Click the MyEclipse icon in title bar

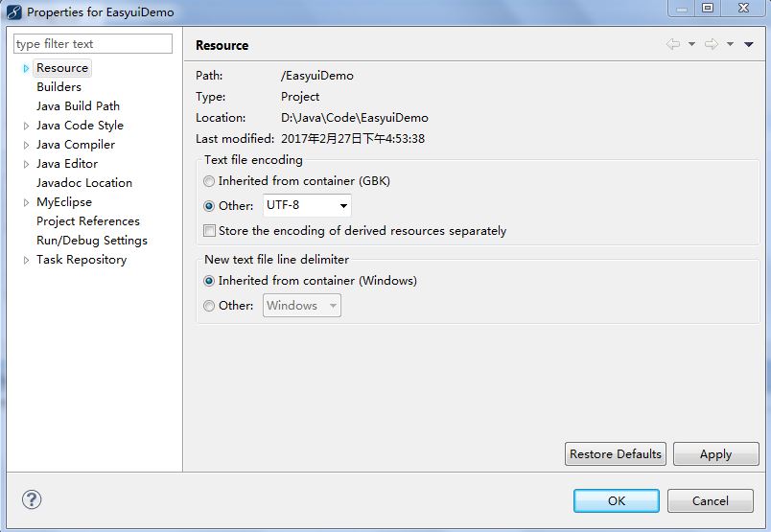coord(14,12)
